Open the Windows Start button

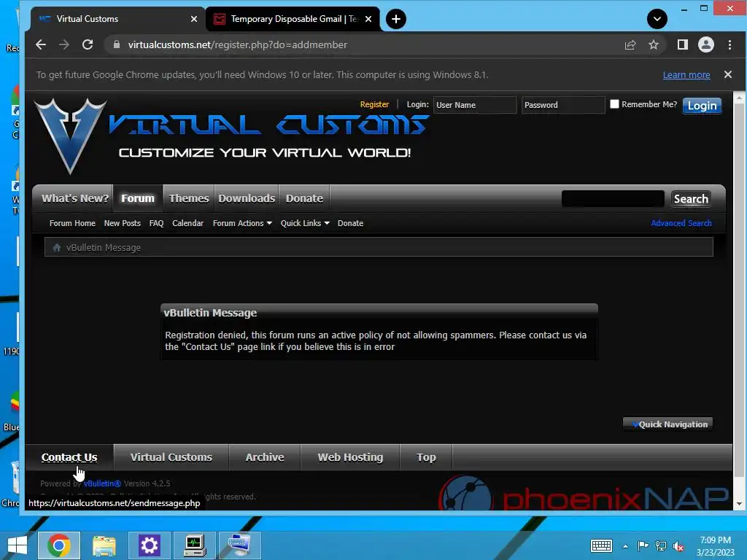click(18, 545)
